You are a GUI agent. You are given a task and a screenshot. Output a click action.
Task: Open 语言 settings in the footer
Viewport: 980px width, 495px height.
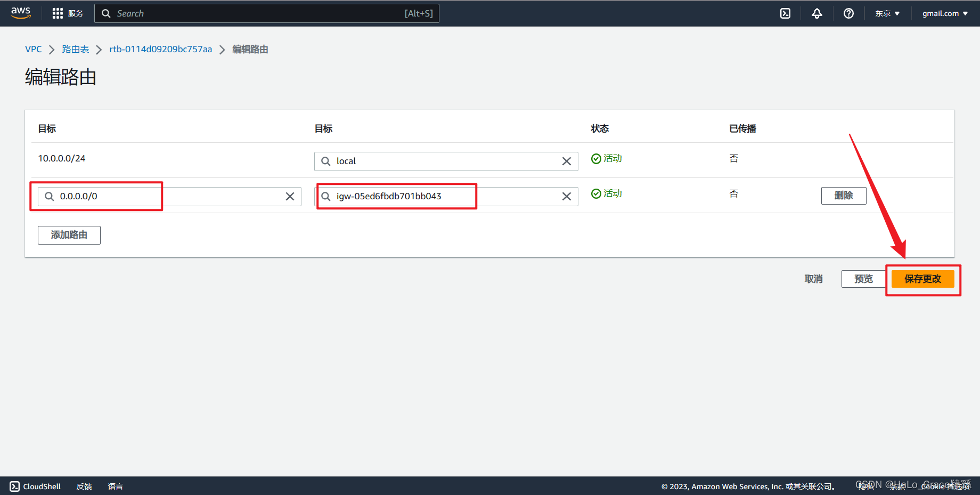pos(116,486)
